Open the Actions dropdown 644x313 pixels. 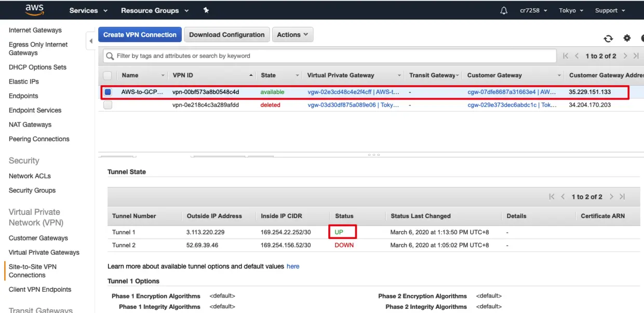tap(292, 35)
